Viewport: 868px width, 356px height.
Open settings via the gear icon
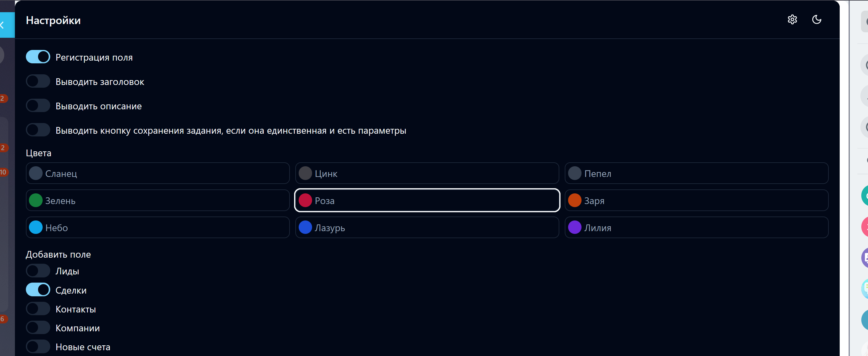pos(792,19)
